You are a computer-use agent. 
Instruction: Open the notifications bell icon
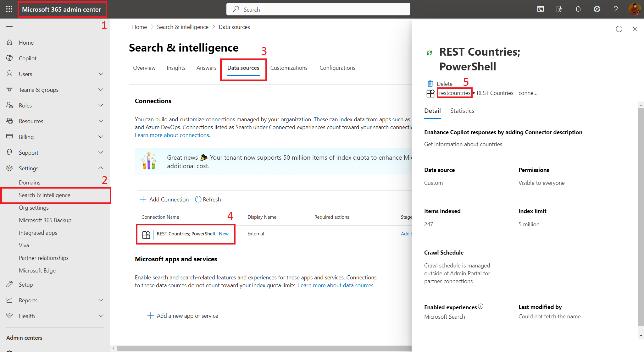coord(578,9)
